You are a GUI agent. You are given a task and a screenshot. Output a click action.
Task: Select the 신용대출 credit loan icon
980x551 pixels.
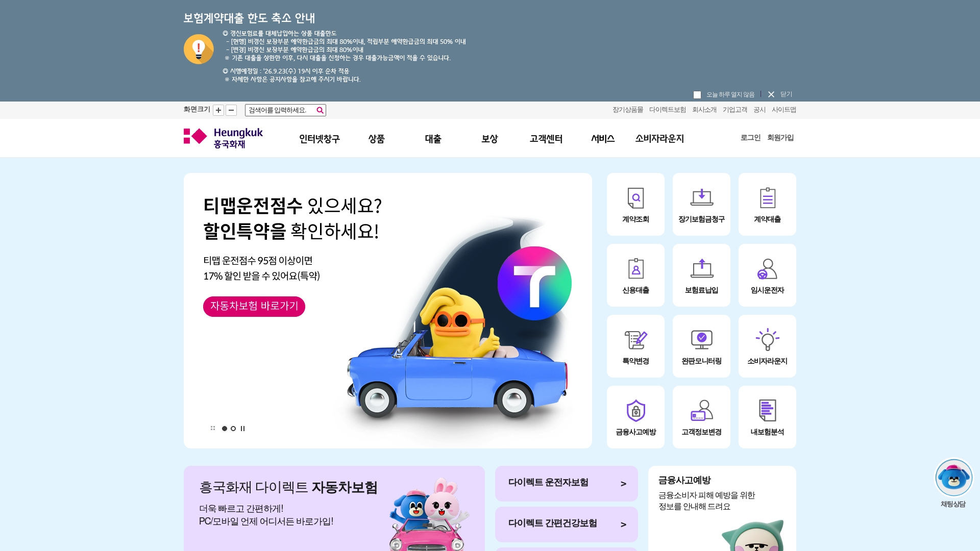point(635,275)
